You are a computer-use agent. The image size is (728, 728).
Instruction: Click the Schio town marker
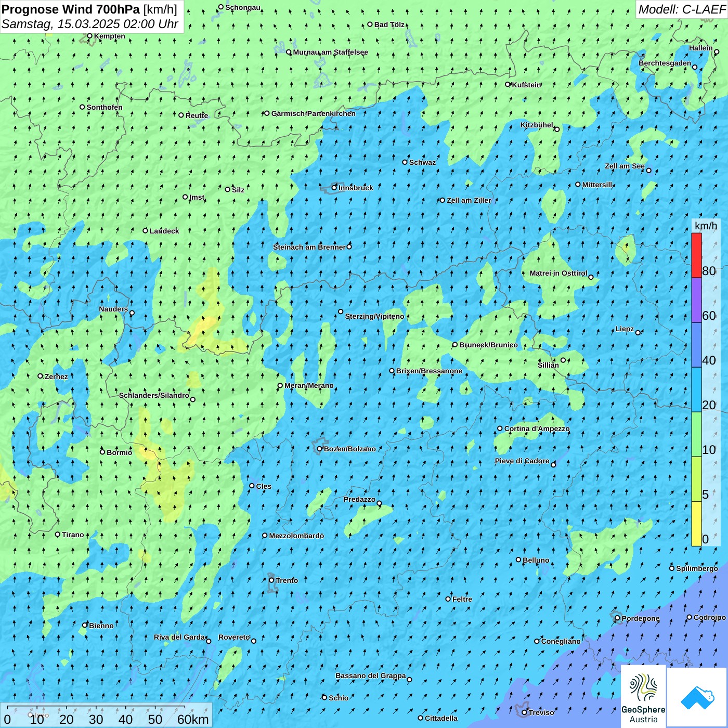pyautogui.click(x=324, y=697)
